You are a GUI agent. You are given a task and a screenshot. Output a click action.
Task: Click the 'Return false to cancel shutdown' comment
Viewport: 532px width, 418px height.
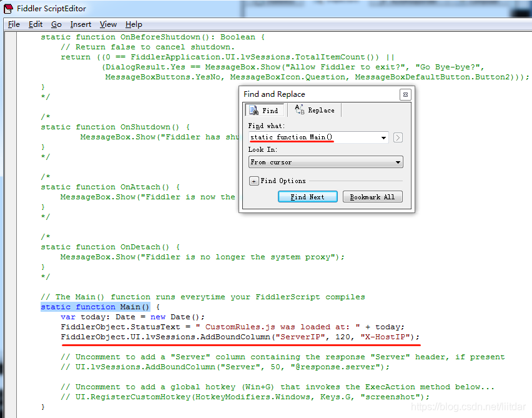click(147, 47)
